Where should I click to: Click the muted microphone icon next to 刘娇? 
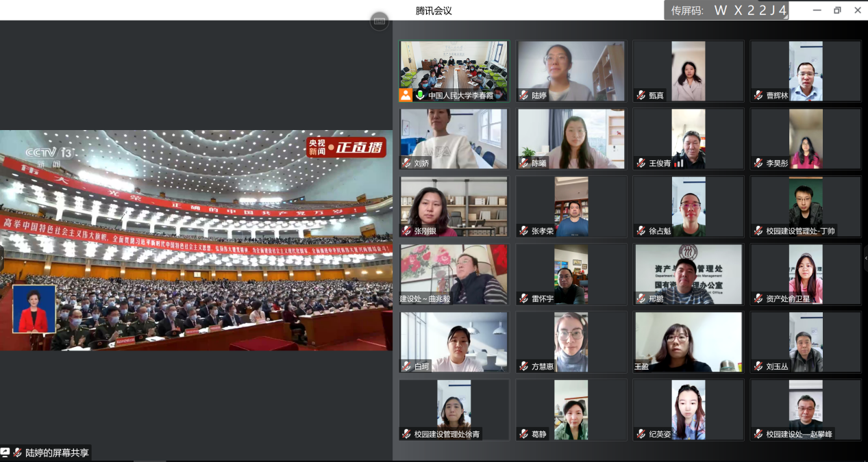(407, 163)
